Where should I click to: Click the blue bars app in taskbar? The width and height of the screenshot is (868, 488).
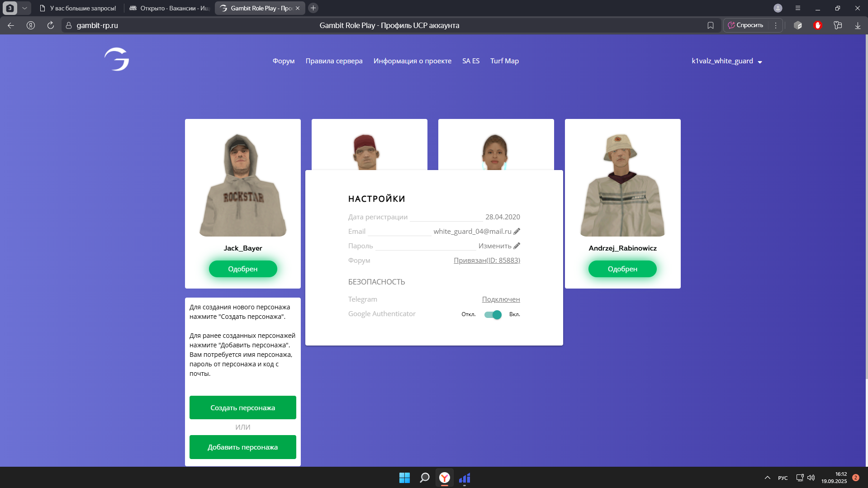(x=465, y=478)
